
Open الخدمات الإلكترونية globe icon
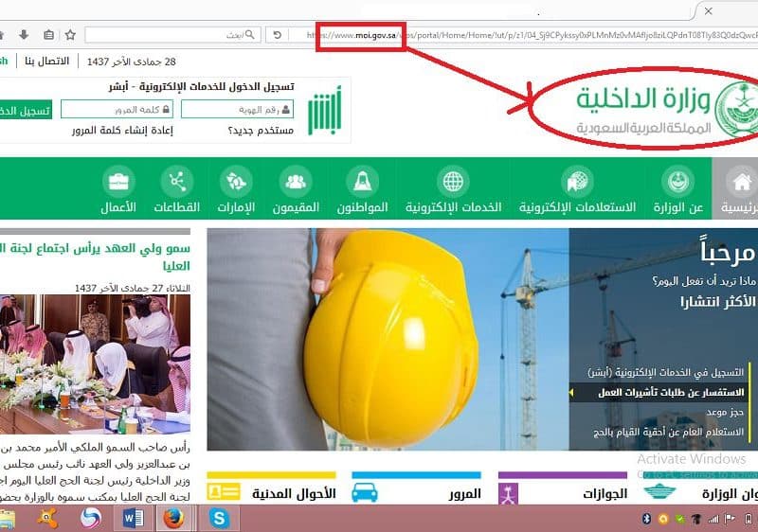(x=453, y=182)
